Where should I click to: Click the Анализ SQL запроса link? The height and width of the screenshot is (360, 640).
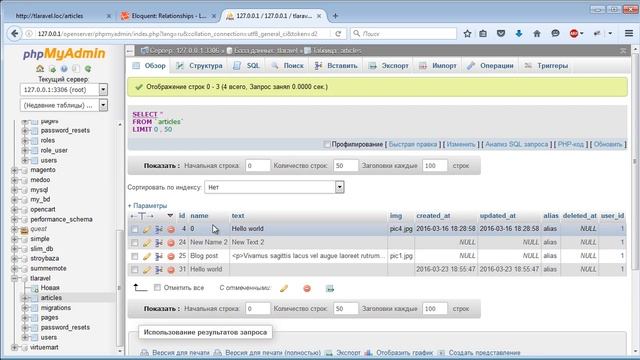click(x=516, y=144)
